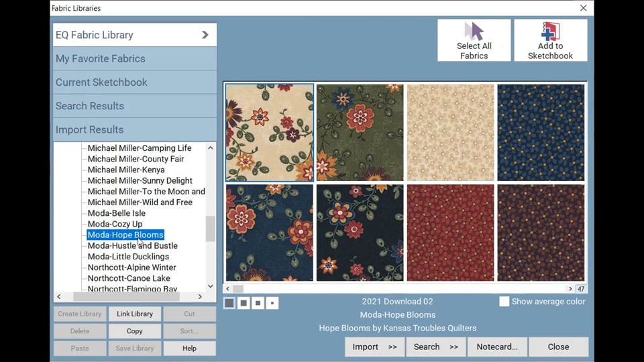The height and width of the screenshot is (362, 644).
Task: Close the Fabric Libraries window
Action: click(583, 8)
